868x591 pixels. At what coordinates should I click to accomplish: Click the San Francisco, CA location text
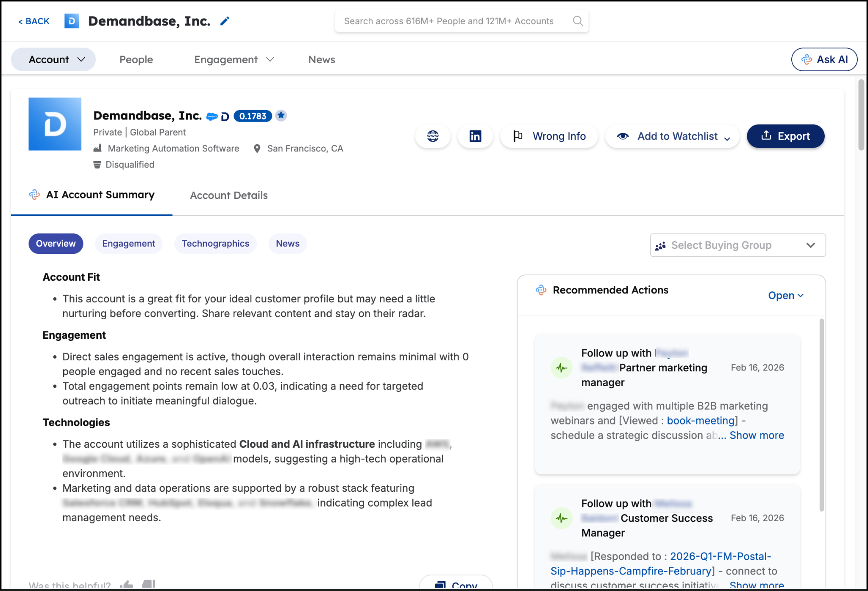305,148
